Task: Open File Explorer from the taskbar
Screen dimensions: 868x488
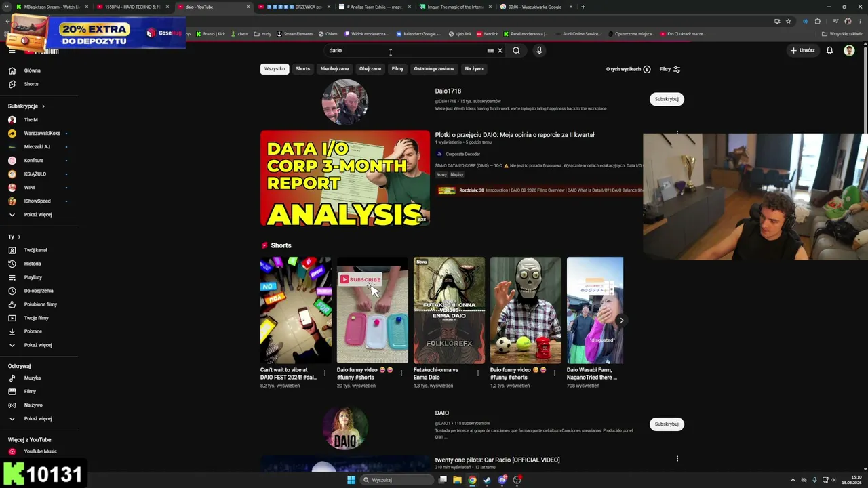Action: 457,480
